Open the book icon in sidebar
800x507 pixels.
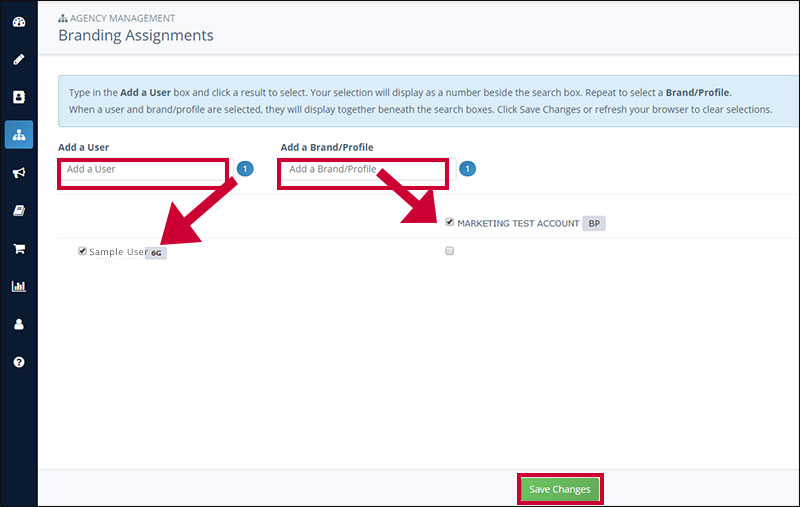pyautogui.click(x=19, y=210)
